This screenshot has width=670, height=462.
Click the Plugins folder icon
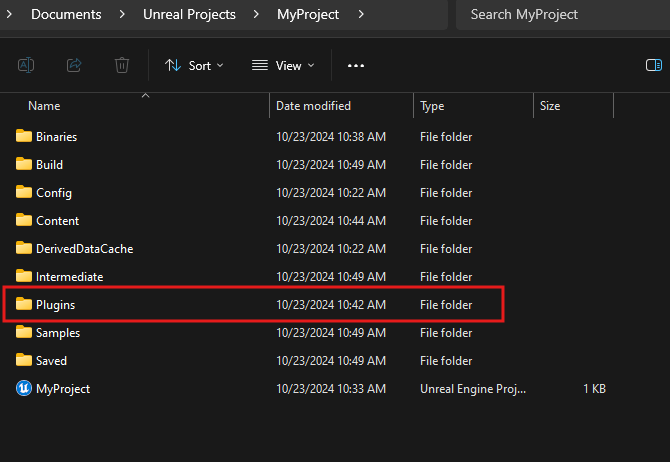click(24, 305)
